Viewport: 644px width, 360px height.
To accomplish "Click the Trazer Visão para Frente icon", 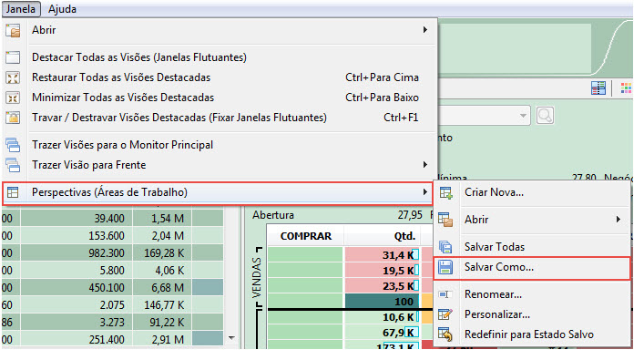I will pos(13,165).
